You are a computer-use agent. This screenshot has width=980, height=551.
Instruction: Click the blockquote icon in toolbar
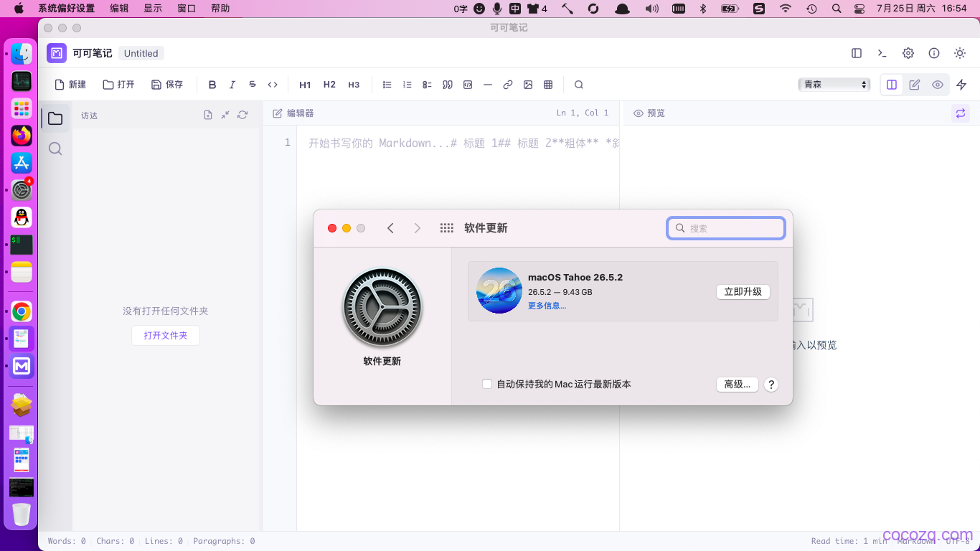pos(448,85)
